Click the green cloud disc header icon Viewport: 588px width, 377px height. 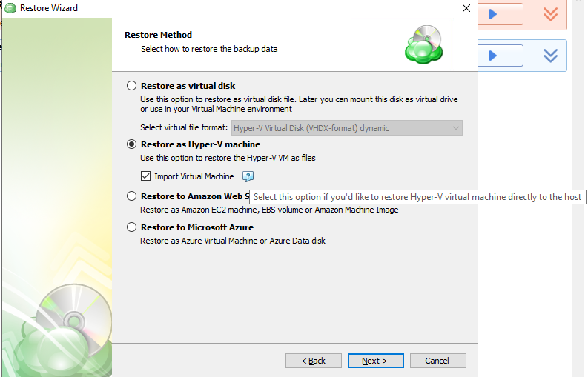423,44
